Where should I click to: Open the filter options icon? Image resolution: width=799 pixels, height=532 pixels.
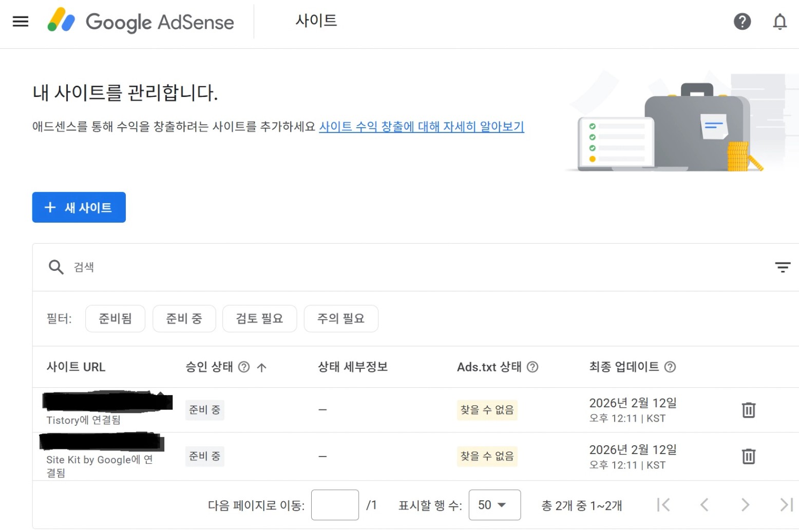click(782, 267)
